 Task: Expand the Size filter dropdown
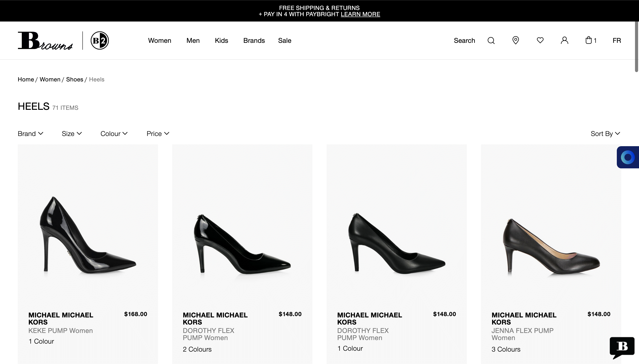(72, 134)
